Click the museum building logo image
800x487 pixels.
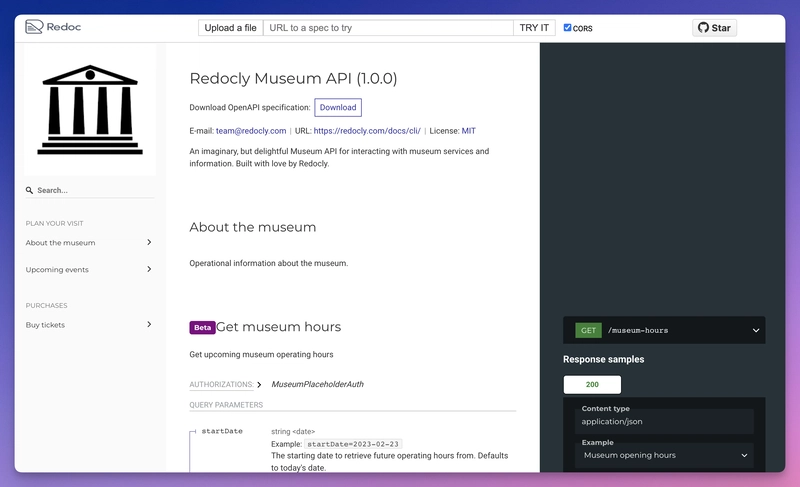90,110
